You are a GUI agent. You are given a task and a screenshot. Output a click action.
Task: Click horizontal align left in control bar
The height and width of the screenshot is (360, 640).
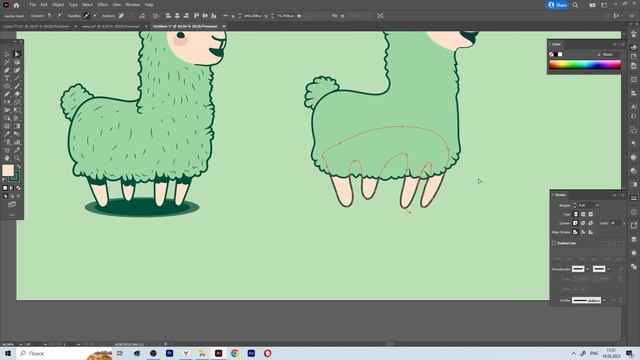pos(168,16)
